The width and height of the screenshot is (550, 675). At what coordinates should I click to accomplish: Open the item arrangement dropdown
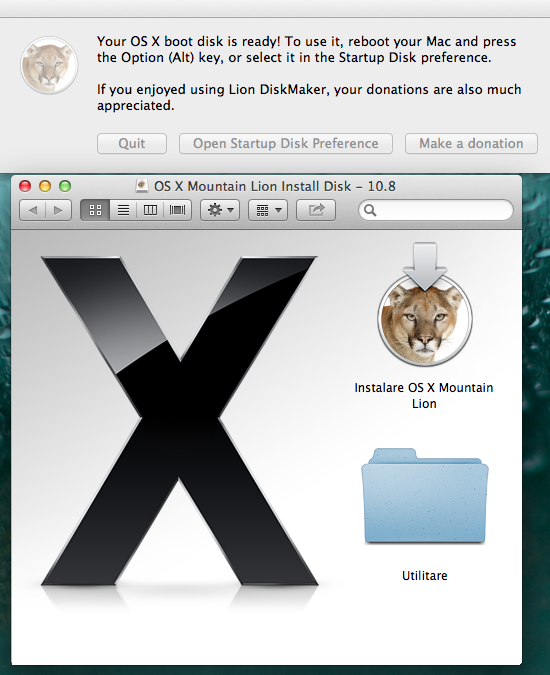click(268, 211)
